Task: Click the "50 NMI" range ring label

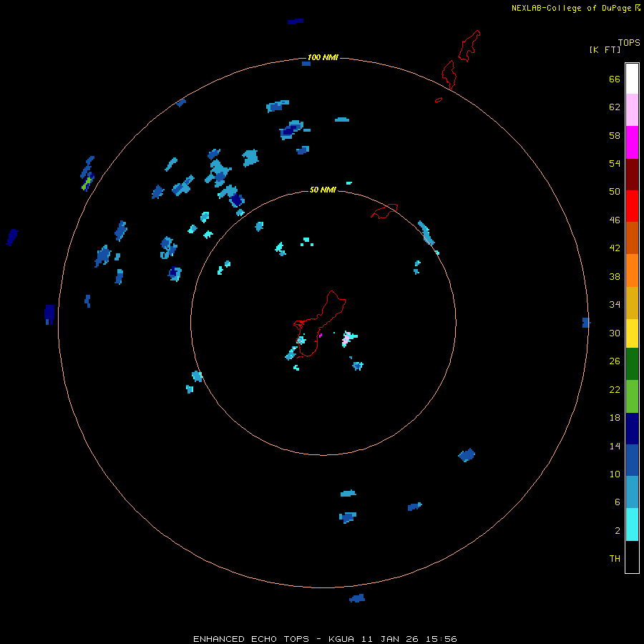Action: pyautogui.click(x=323, y=190)
